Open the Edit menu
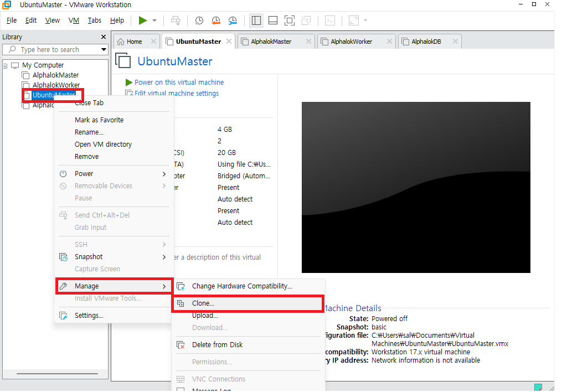562x392 pixels. (31, 20)
